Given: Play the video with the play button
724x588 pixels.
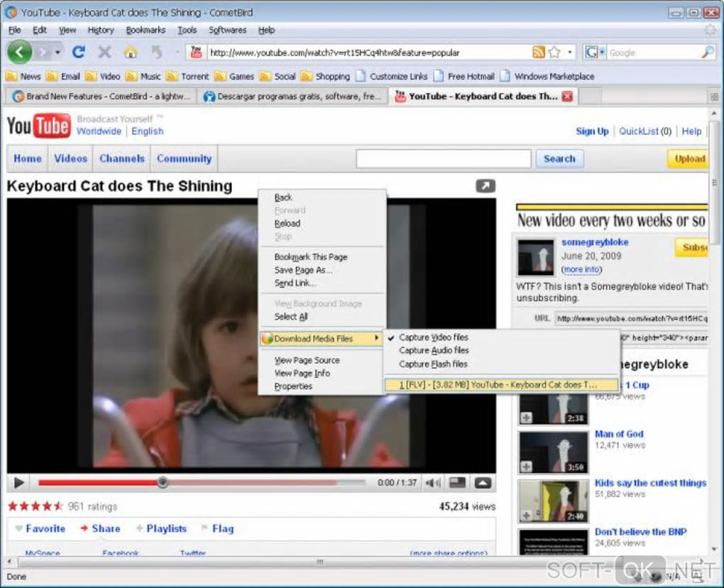Looking at the screenshot, I should (x=19, y=483).
